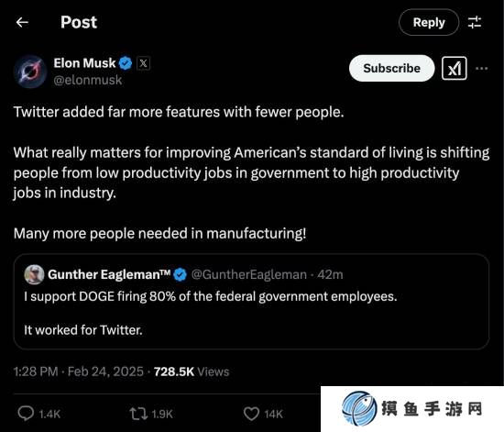
Task: Open the Grok xAI icon
Action: pyautogui.click(x=455, y=68)
